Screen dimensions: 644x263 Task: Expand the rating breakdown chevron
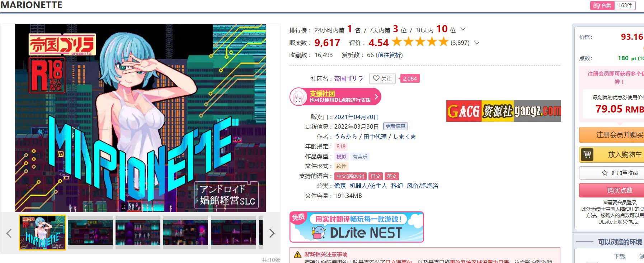coord(477,43)
